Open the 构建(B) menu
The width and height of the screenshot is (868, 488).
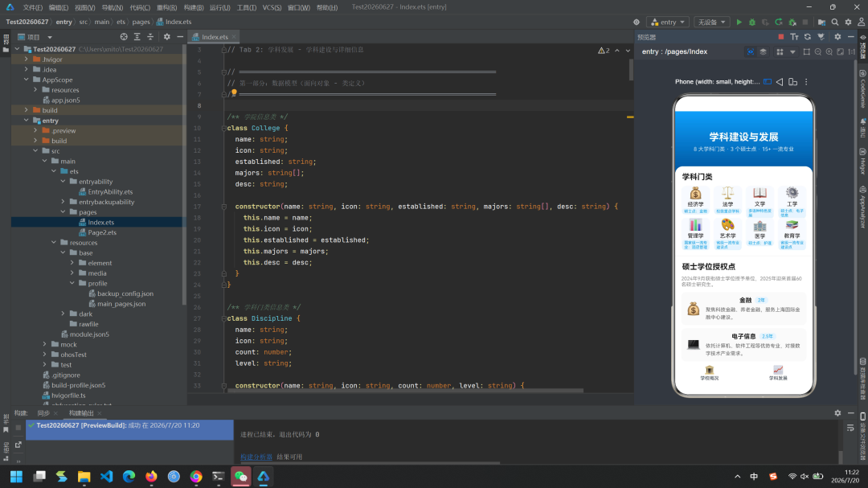click(x=194, y=7)
